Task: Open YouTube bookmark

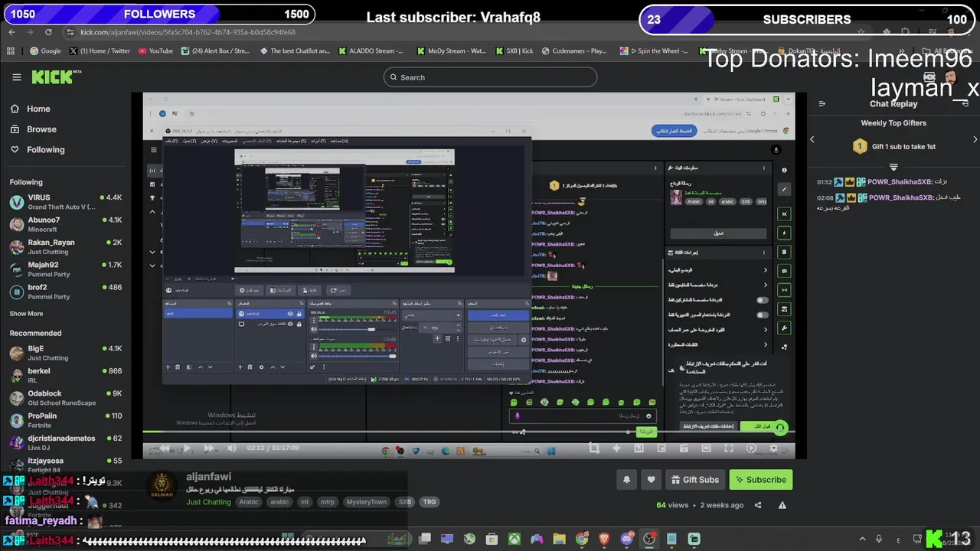Action: [155, 51]
